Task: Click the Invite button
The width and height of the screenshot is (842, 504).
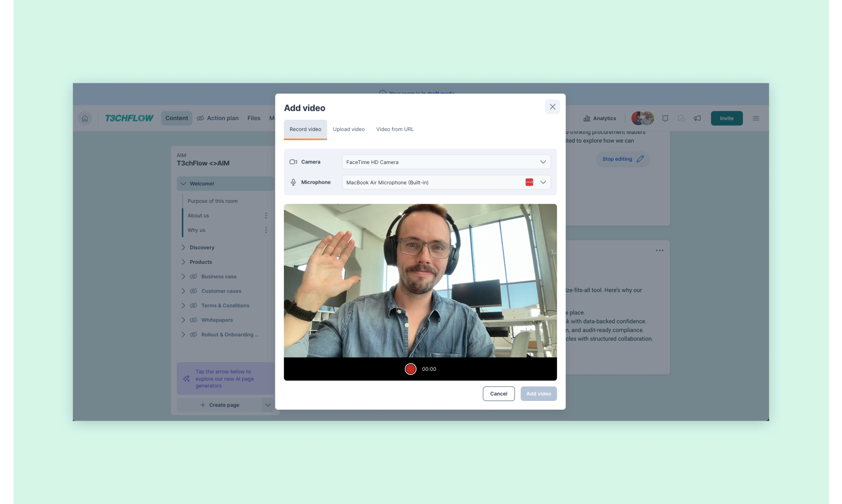Action: [x=726, y=118]
